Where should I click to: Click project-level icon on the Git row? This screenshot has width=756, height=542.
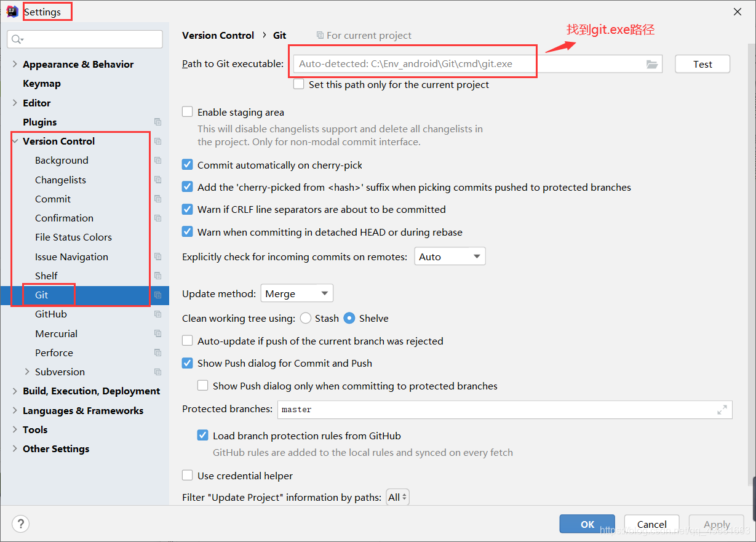[157, 295]
